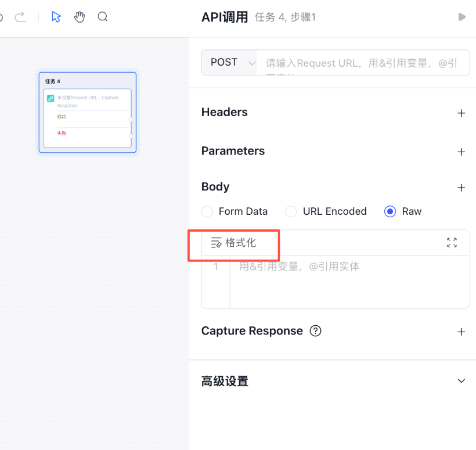This screenshot has height=450, width=476.
Task: Select the Form Data radio option
Action: [x=207, y=211]
